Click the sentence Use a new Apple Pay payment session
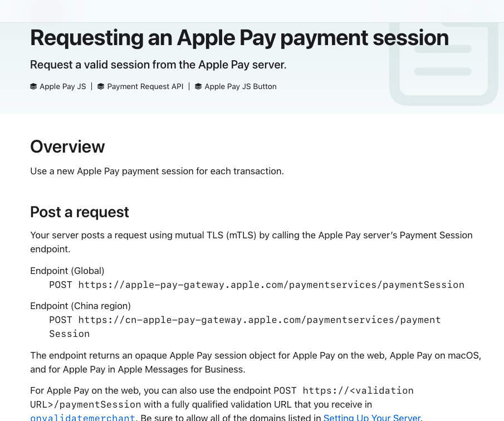This screenshot has width=504, height=421. (157, 171)
